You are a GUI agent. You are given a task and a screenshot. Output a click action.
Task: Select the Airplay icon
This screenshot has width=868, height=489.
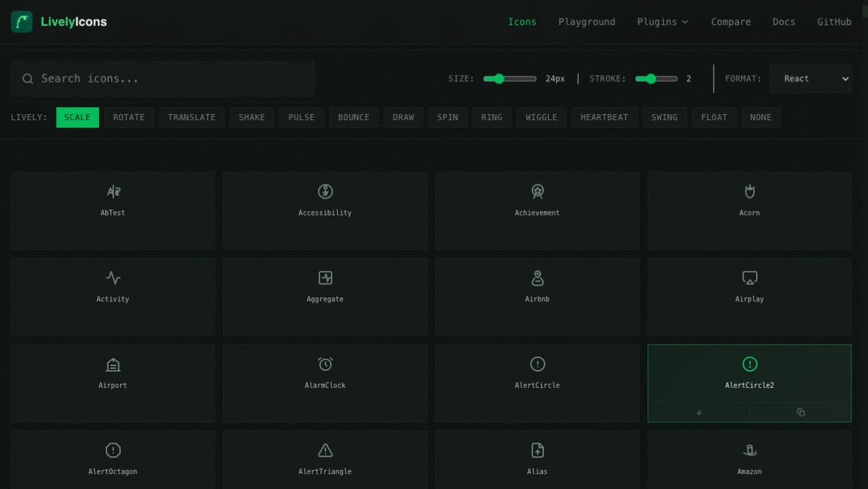point(749,297)
